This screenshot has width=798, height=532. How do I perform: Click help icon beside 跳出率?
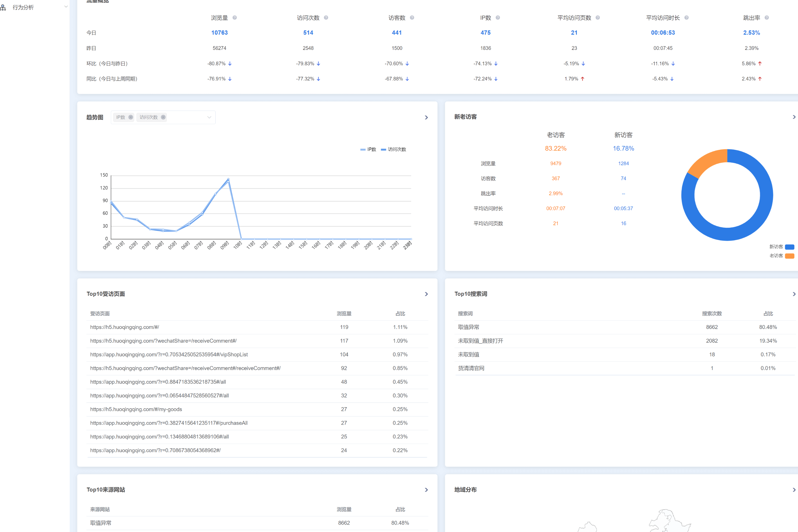click(766, 18)
